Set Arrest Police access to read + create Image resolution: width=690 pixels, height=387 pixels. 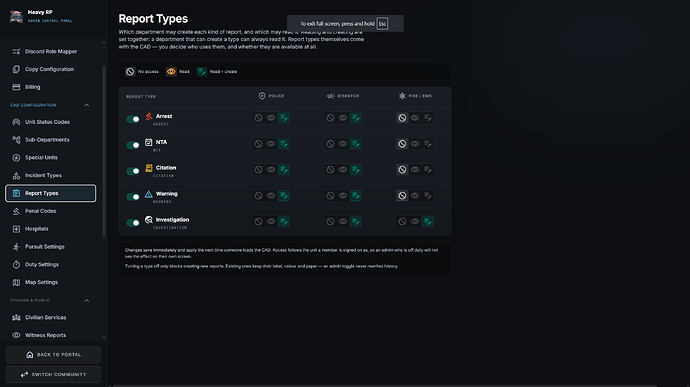tap(284, 118)
